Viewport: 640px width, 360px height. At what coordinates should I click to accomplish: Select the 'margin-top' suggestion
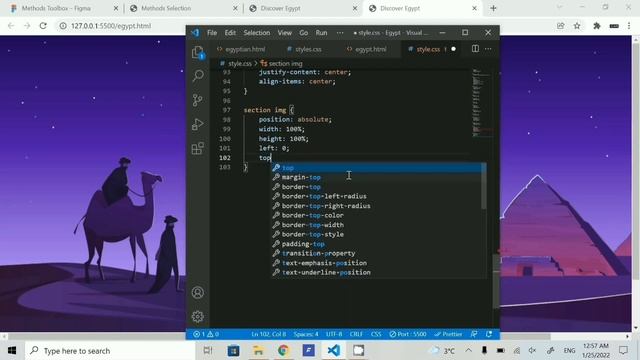(377, 177)
